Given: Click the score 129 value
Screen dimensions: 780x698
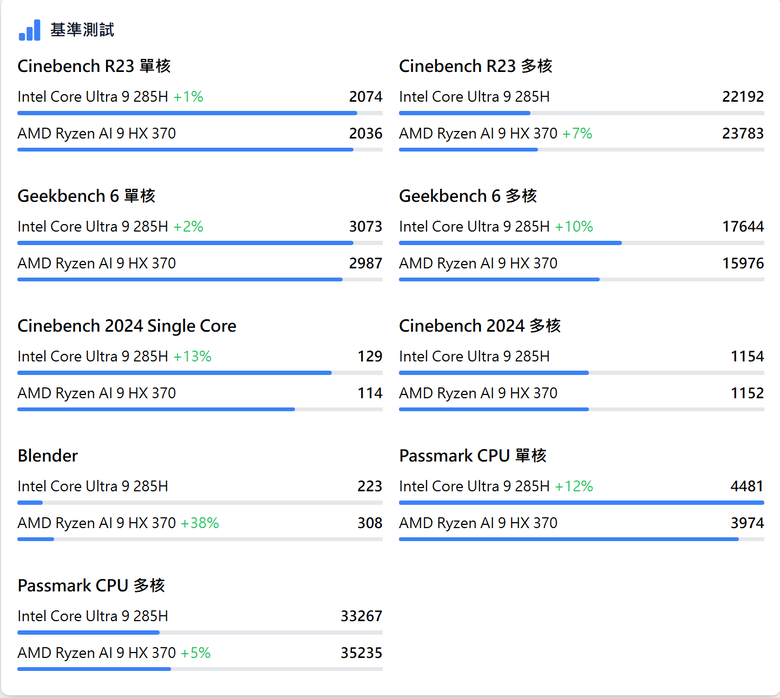Looking at the screenshot, I should tap(370, 356).
